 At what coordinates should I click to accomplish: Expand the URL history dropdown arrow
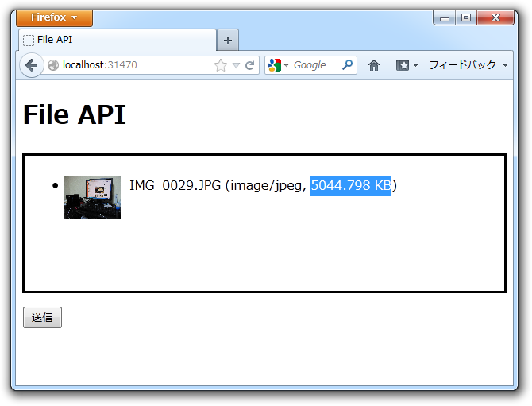pyautogui.click(x=236, y=65)
